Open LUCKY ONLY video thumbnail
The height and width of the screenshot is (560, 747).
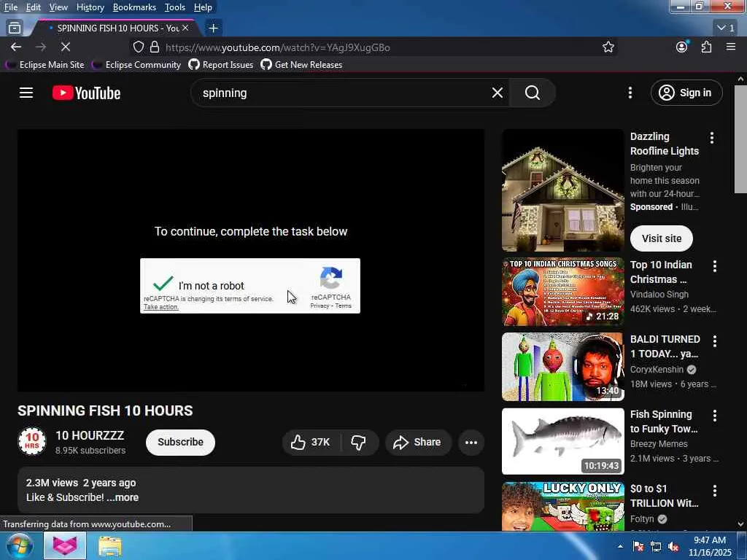coord(562,507)
